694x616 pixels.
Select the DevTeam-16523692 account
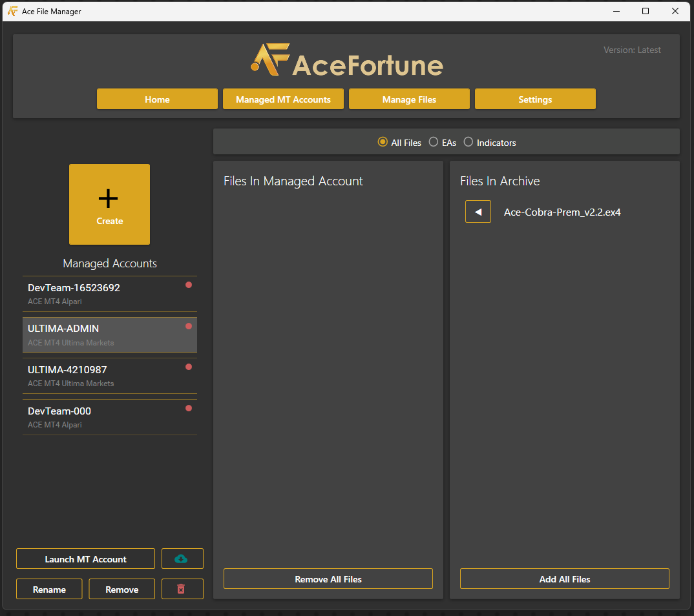(x=110, y=294)
